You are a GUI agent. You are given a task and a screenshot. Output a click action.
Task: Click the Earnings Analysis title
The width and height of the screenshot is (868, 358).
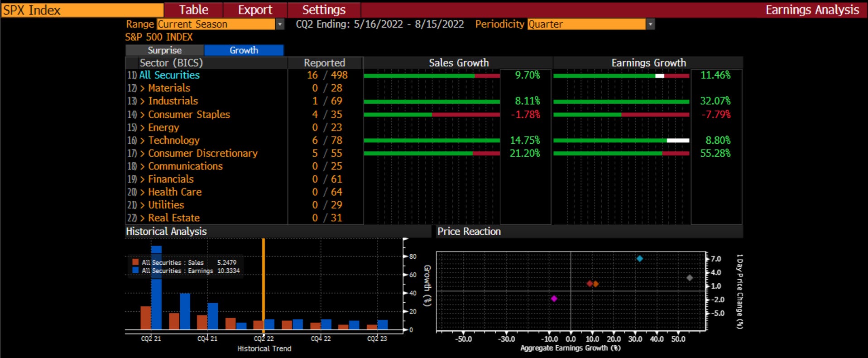tap(812, 10)
